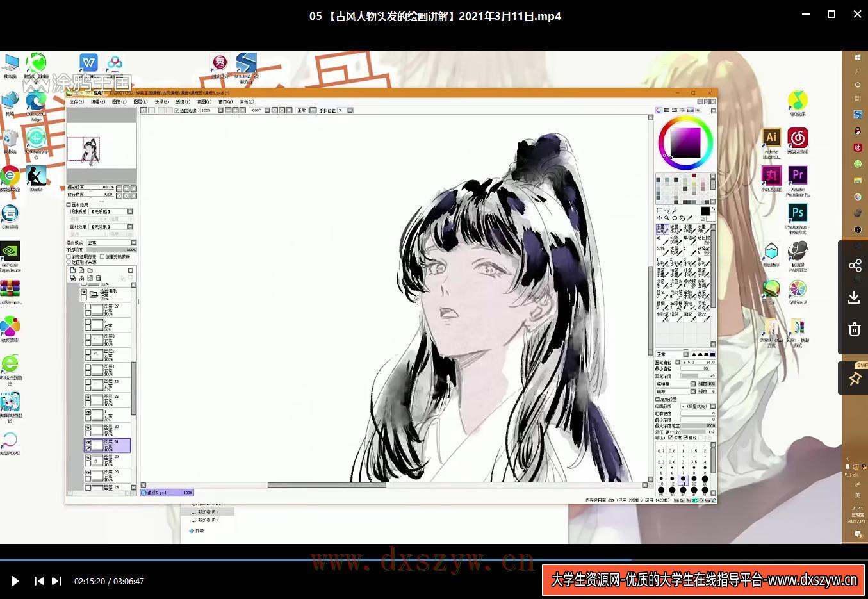
Task: Open the layer 混合模式 dropdown
Action: point(111,243)
